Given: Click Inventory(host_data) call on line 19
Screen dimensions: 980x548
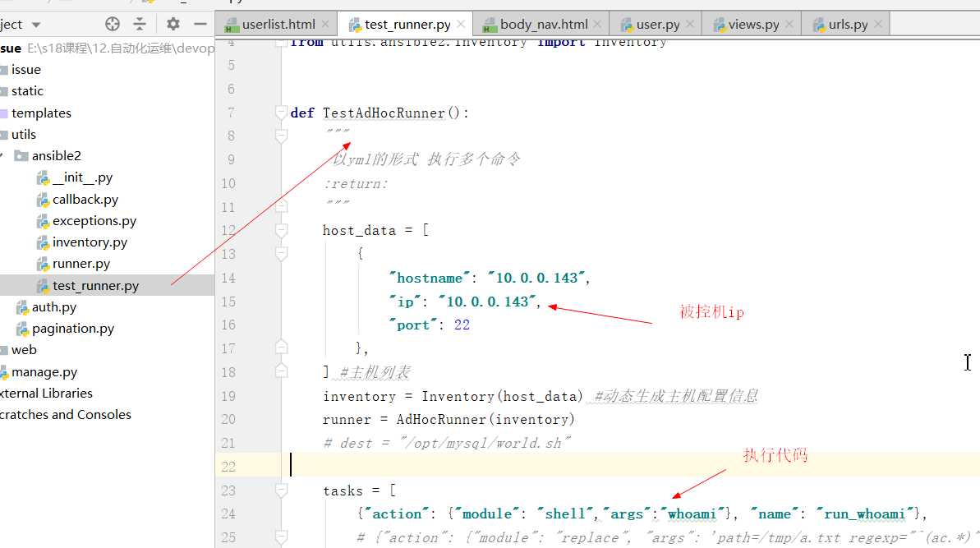Looking at the screenshot, I should (502, 396).
